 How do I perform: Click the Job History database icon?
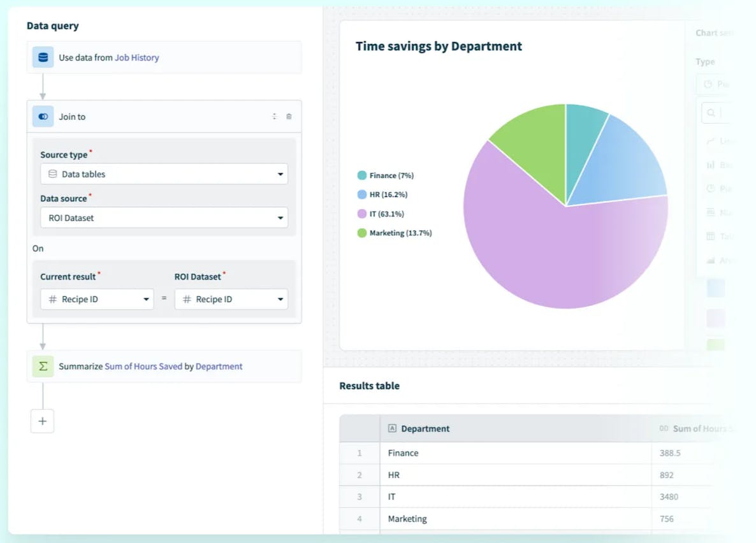click(43, 57)
